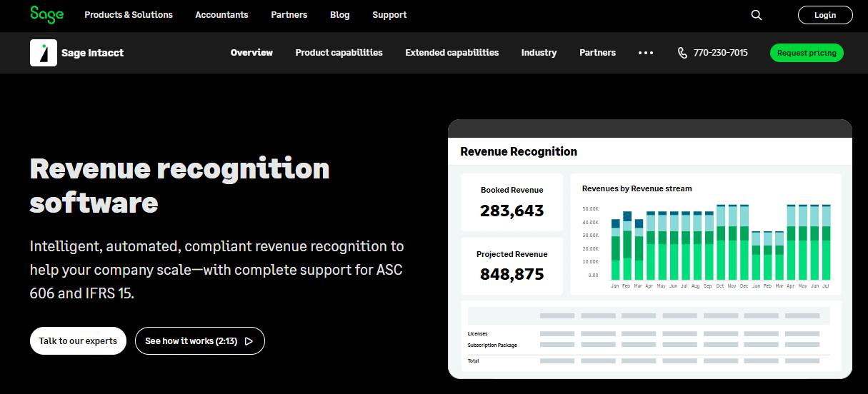The image size is (868, 394).
Task: Open the Partners menu in top bar
Action: [x=289, y=15]
